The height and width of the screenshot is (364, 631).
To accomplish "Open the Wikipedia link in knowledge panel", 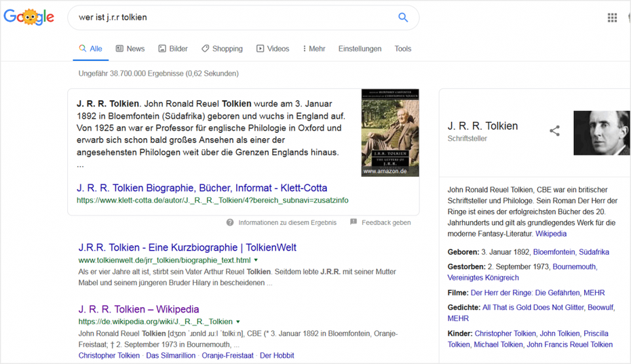I will click(551, 234).
